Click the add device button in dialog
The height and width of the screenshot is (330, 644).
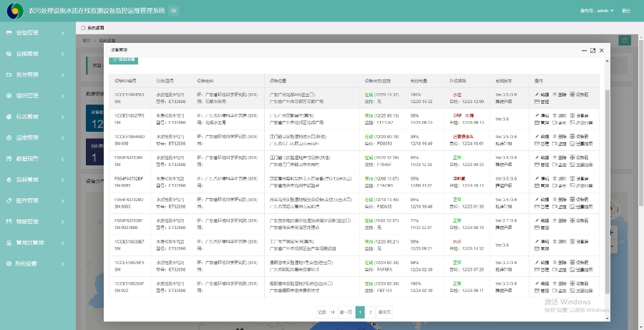pyautogui.click(x=123, y=59)
